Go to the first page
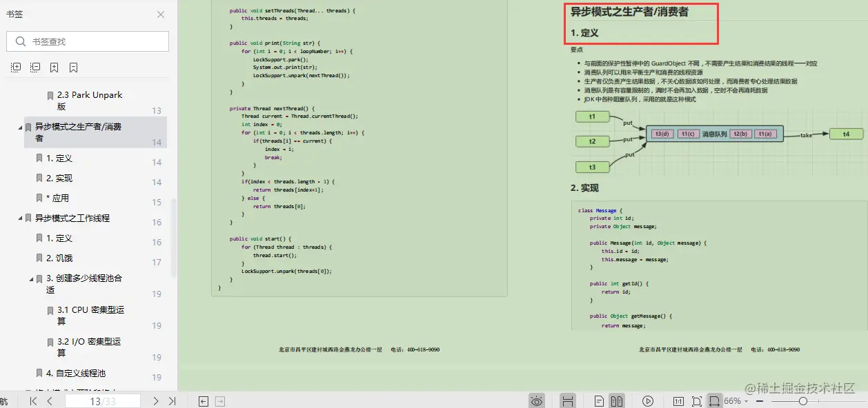Image resolution: width=868 pixels, height=408 pixels. pos(33,401)
